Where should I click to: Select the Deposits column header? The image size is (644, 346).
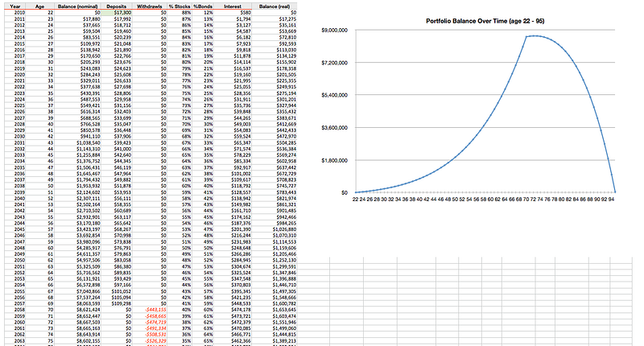(117, 6)
